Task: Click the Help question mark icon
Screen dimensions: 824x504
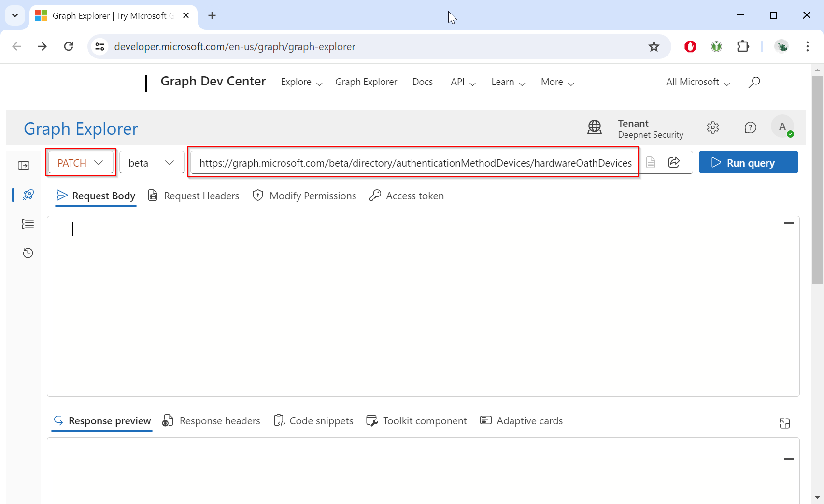Action: 750,128
